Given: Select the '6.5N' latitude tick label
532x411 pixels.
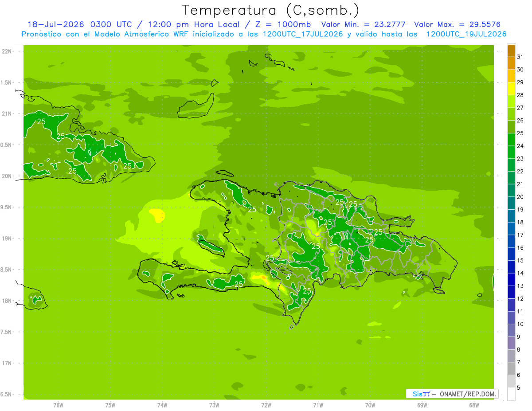Looking at the screenshot, I should click(6, 395).
